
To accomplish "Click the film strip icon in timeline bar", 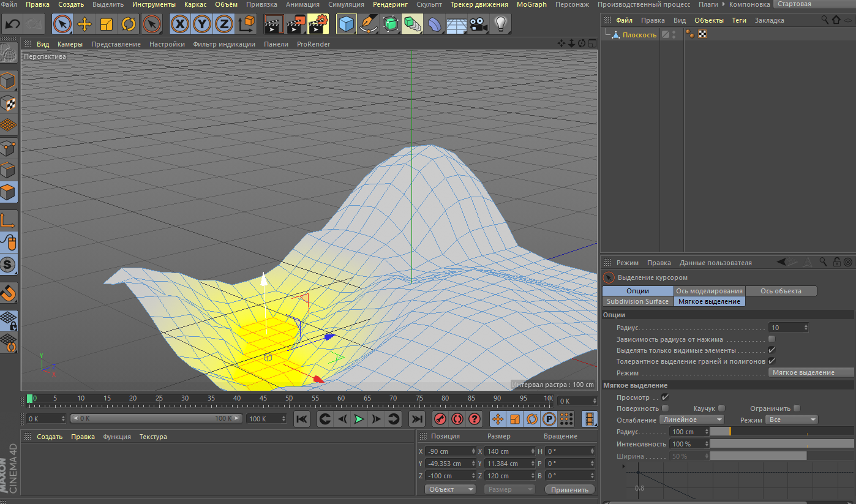I will [589, 419].
